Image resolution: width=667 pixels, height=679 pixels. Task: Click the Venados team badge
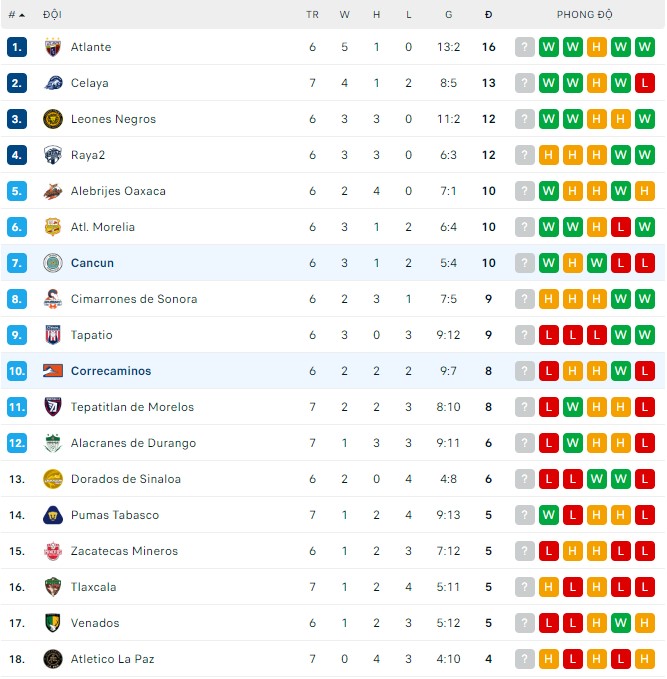53,623
